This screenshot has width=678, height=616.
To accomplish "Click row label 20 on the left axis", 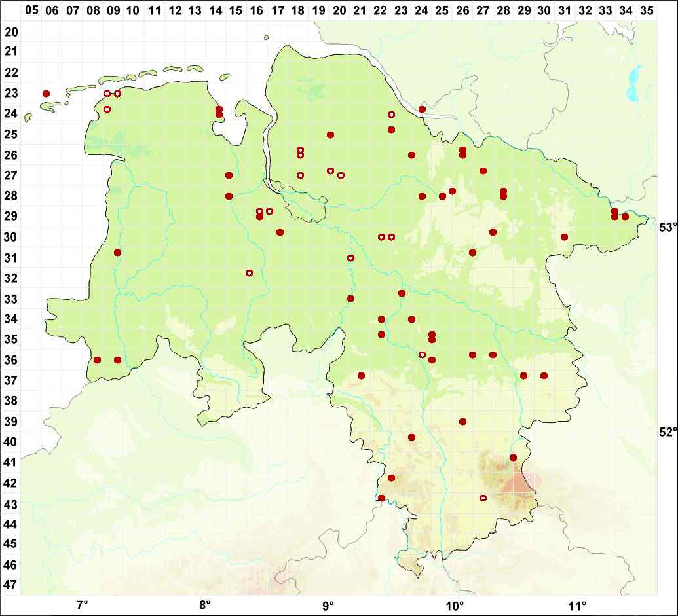I will [12, 32].
